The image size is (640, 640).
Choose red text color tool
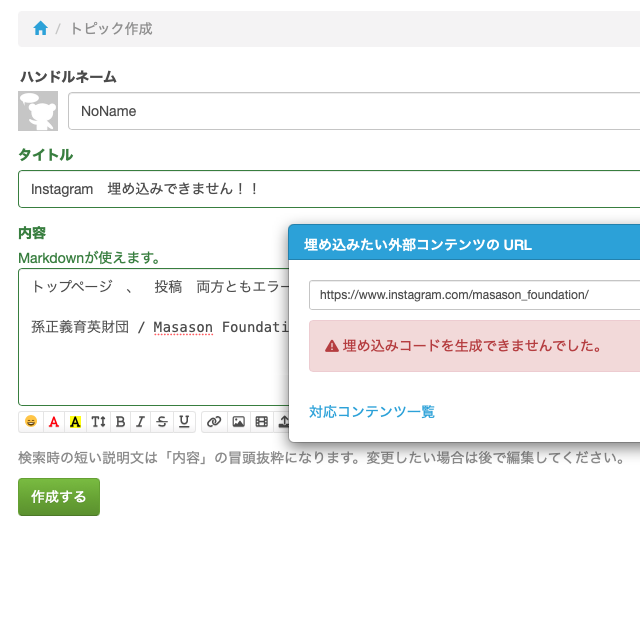tap(53, 422)
